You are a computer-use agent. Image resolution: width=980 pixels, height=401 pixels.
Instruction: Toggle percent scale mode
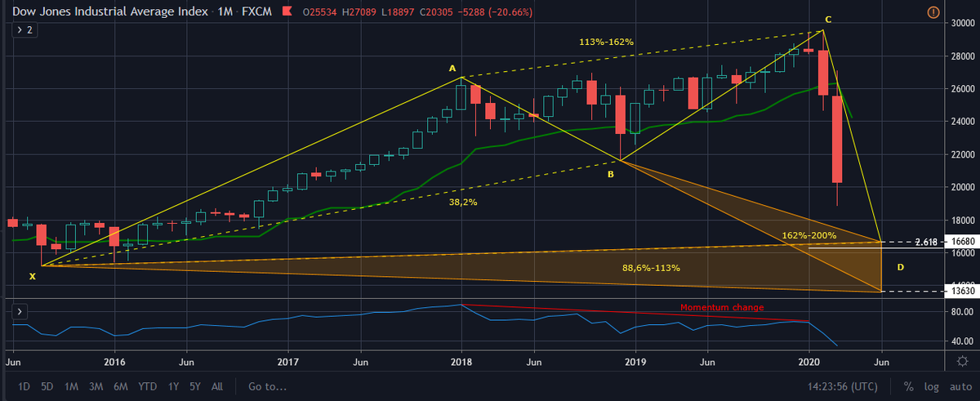click(x=908, y=386)
